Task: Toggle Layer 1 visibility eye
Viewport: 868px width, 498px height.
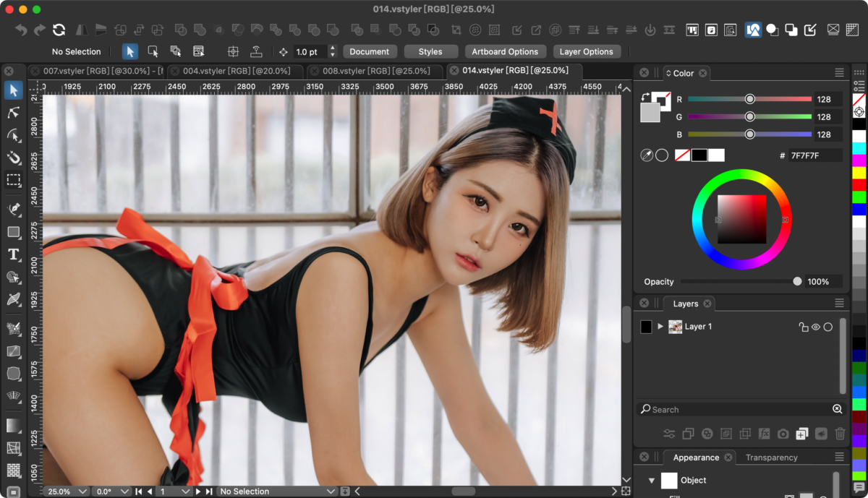Action: point(815,327)
